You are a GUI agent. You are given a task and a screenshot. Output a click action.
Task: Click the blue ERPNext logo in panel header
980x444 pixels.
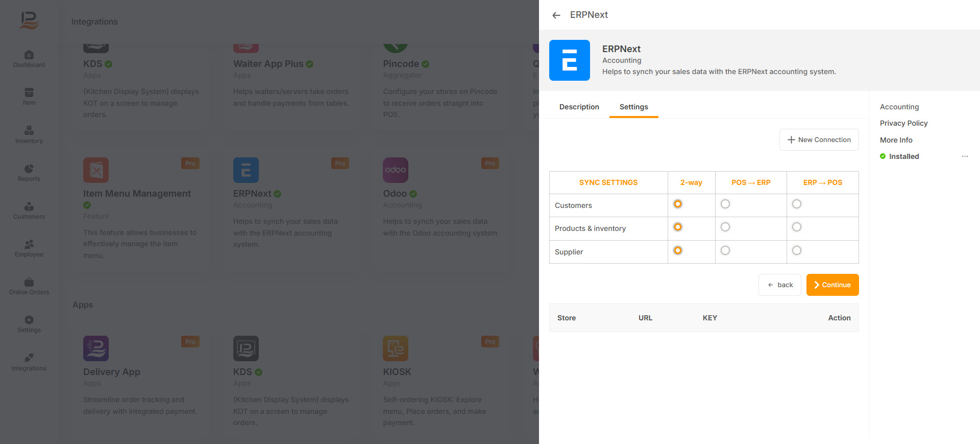coord(569,60)
